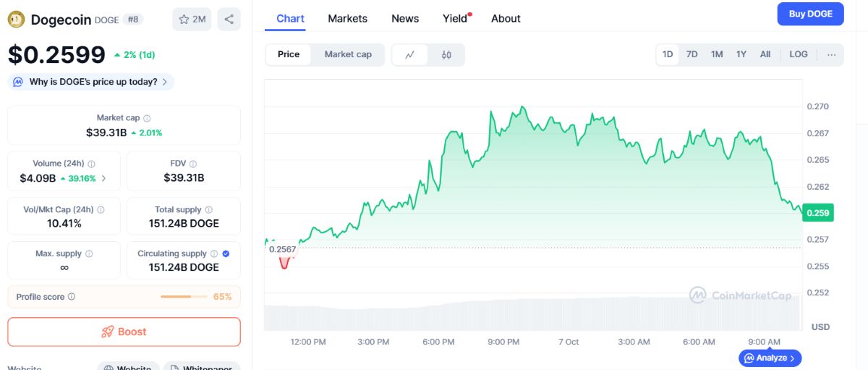Open the Markets tab

(x=347, y=18)
